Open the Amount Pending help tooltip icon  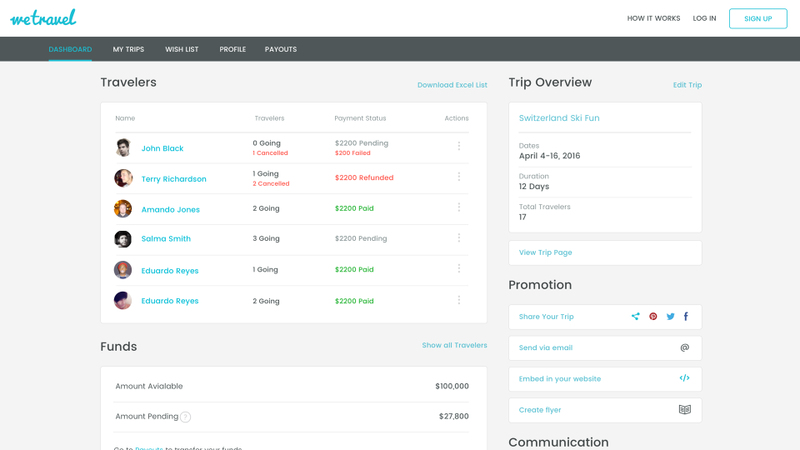coord(186,417)
